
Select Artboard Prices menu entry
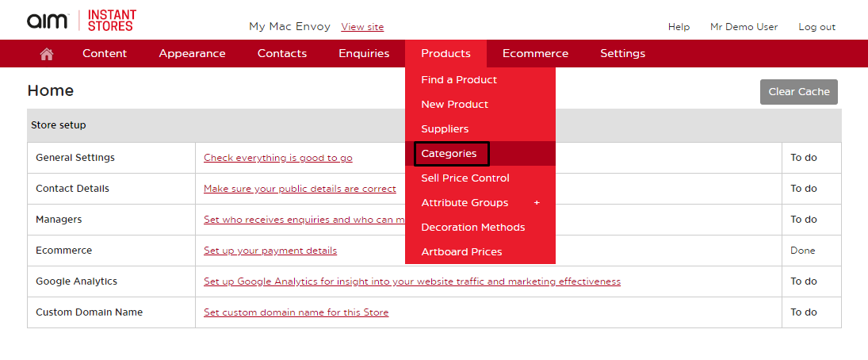[x=461, y=252]
